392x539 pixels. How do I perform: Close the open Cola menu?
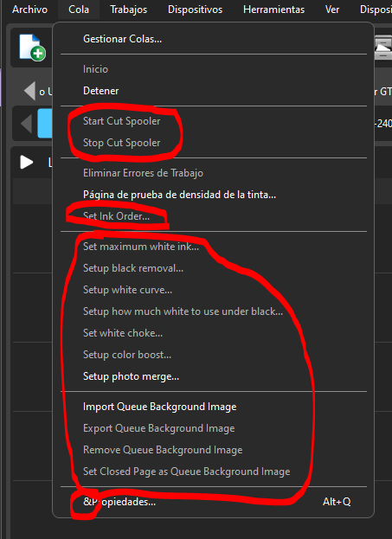tap(79, 10)
